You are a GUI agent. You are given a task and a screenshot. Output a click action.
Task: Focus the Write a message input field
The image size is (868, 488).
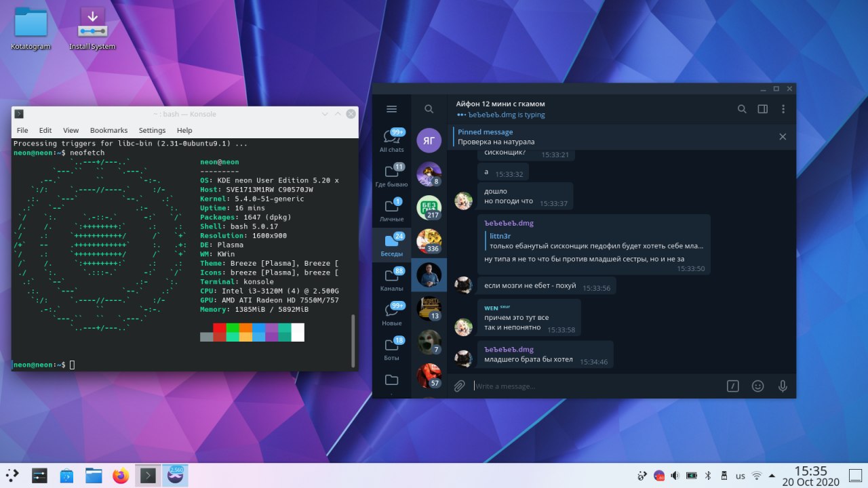click(x=597, y=386)
